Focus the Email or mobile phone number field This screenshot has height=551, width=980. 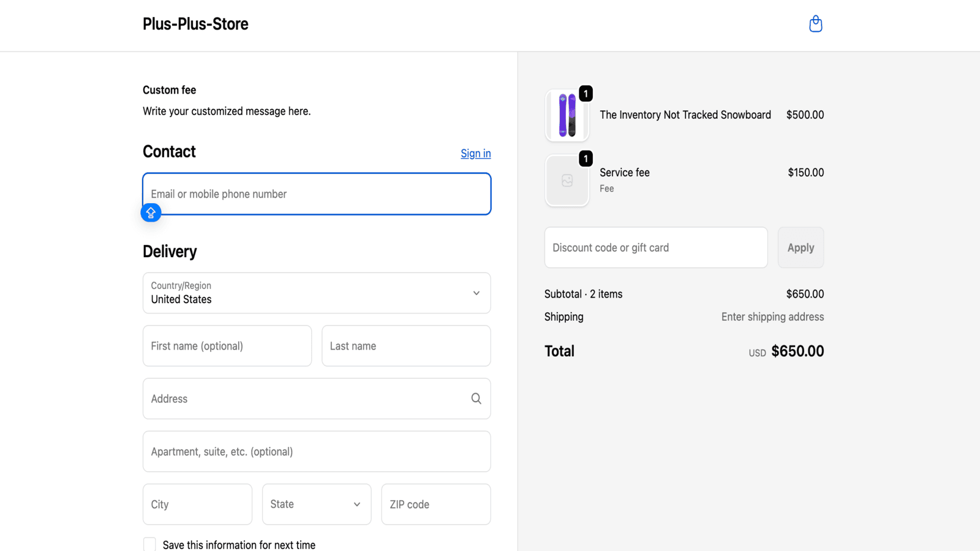coord(317,194)
